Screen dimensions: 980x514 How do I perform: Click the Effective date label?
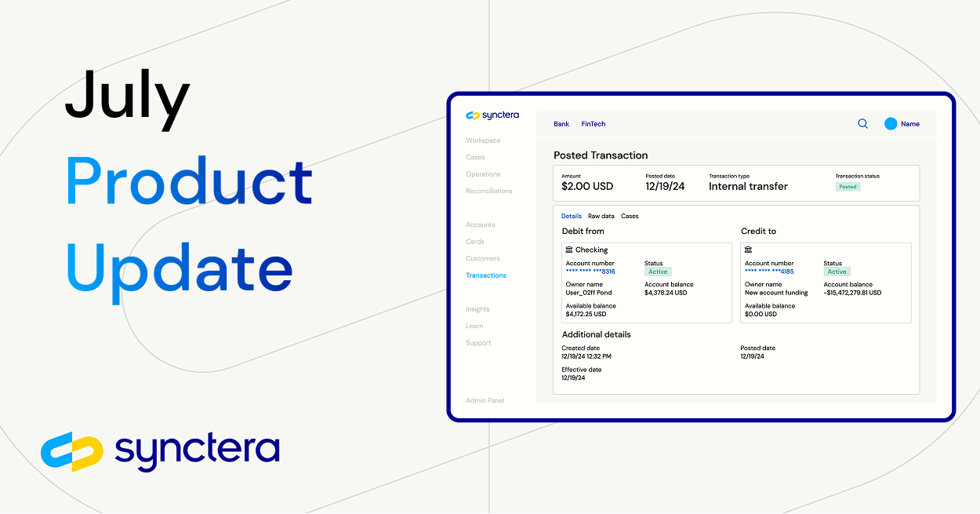click(x=582, y=370)
